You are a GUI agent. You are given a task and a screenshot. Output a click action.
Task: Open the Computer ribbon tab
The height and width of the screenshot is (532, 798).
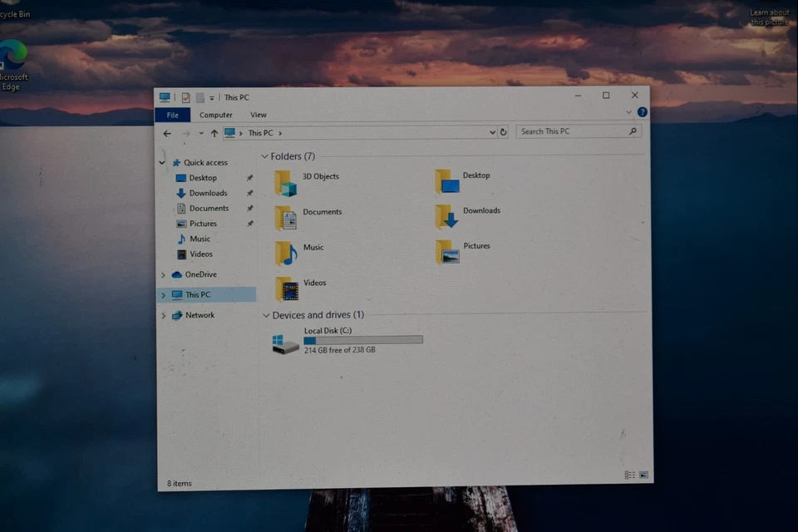click(x=216, y=115)
